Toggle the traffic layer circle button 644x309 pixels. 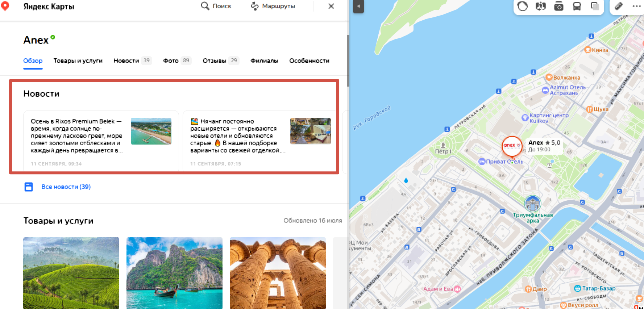(522, 6)
